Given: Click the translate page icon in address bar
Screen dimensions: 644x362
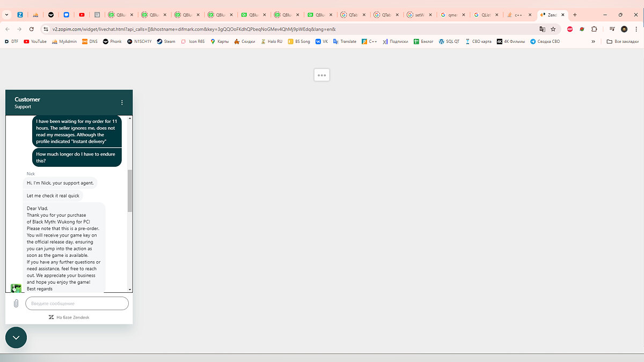Looking at the screenshot, I should 543,29.
